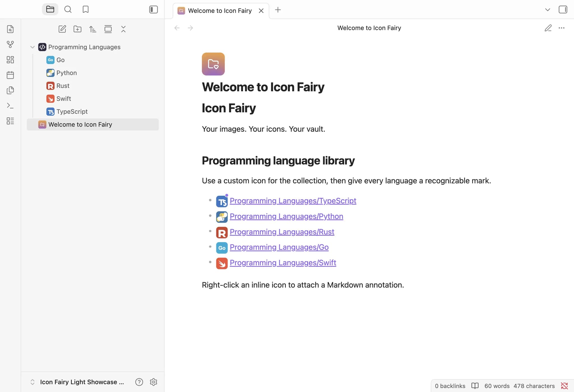Image resolution: width=574 pixels, height=392 pixels.
Task: Toggle the right sidebar panel button
Action: pos(563,10)
